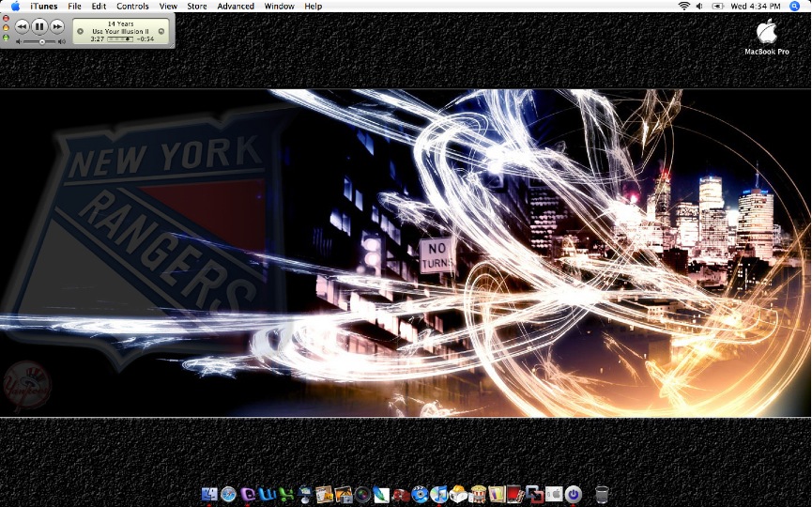Image resolution: width=812 pixels, height=507 pixels.
Task: Open Keynote from the Dock
Action: (x=305, y=494)
